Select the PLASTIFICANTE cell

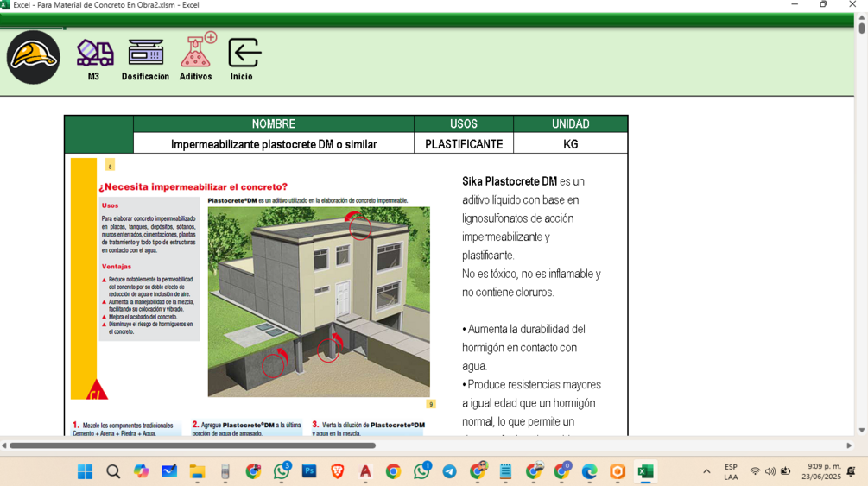[x=463, y=144]
